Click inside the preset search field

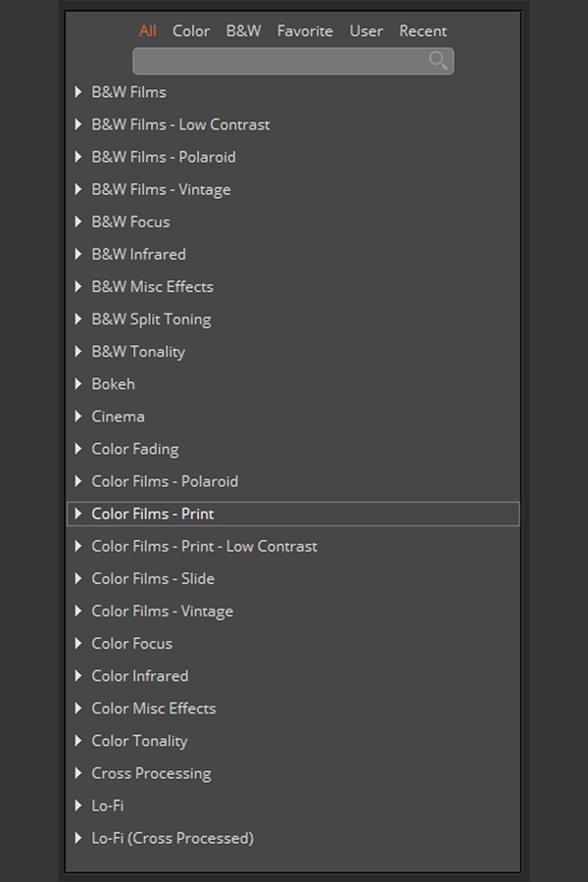tap(293, 62)
